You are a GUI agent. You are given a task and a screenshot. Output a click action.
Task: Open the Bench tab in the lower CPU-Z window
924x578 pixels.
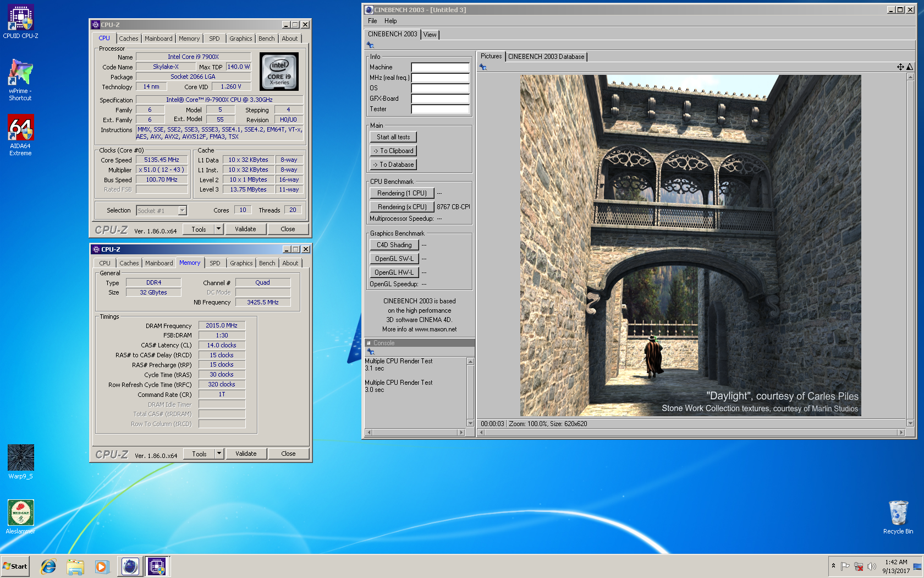tap(267, 263)
